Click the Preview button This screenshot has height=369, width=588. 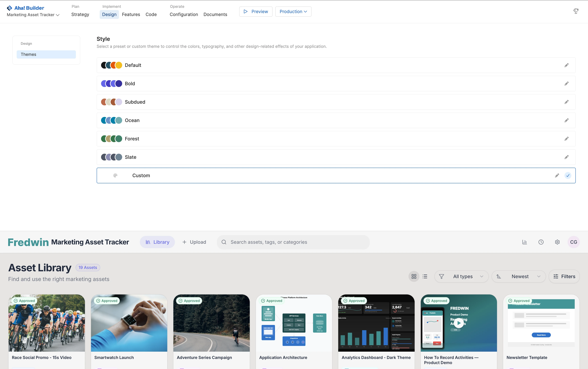[256, 11]
